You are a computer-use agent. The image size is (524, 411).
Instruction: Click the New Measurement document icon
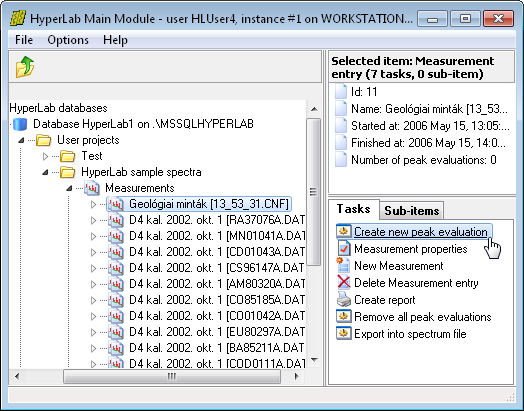click(x=344, y=266)
